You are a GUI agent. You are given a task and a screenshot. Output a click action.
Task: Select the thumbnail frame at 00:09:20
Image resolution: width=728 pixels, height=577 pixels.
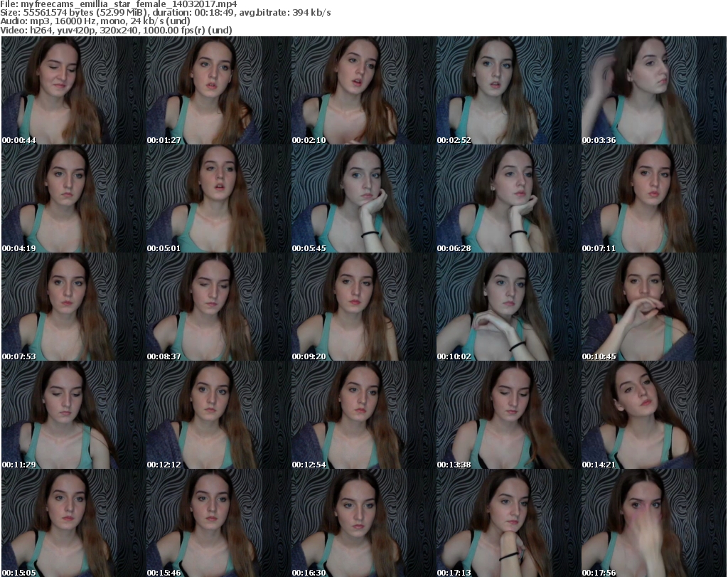pos(363,307)
